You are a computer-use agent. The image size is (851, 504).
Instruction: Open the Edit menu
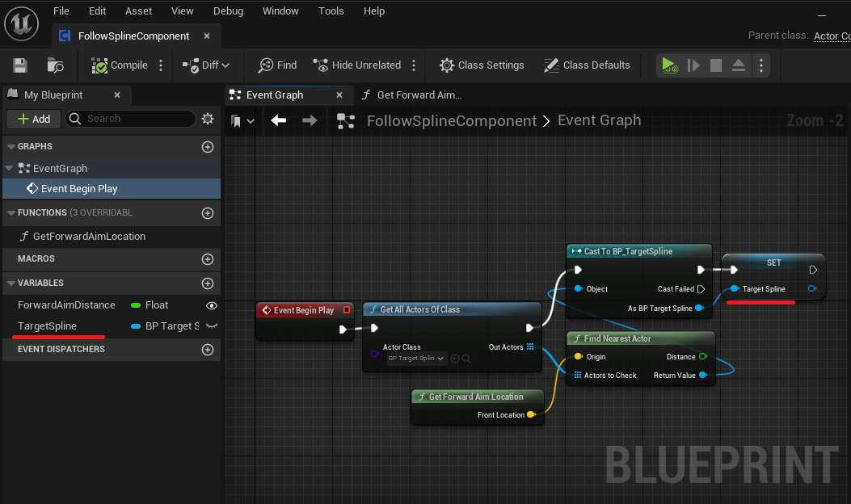[x=97, y=10]
